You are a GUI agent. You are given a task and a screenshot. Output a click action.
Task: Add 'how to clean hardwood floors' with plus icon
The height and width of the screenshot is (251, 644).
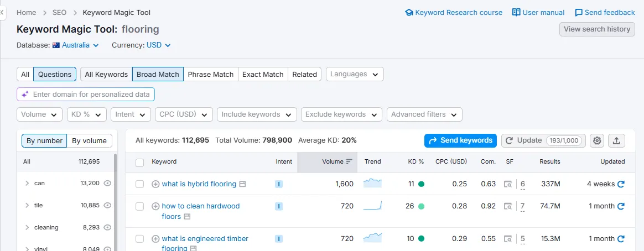(155, 206)
